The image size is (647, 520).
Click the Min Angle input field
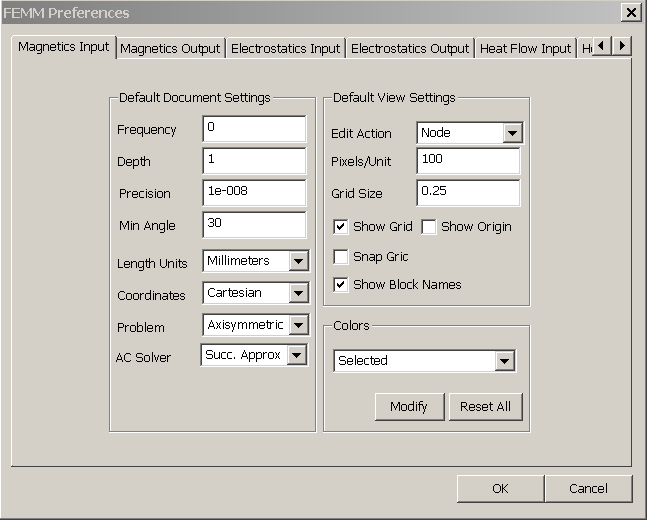pyautogui.click(x=255, y=225)
